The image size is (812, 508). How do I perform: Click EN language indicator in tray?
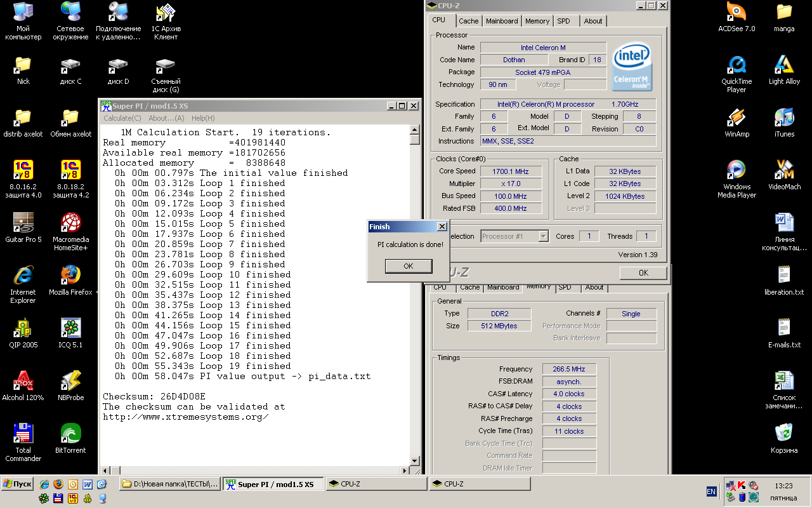click(711, 491)
